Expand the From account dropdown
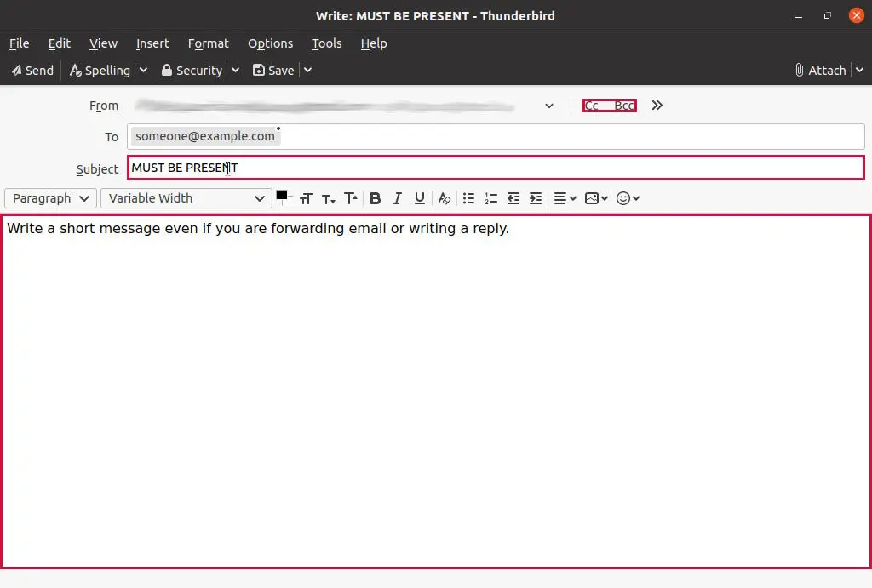Screen dimensions: 872x588 [x=549, y=106]
